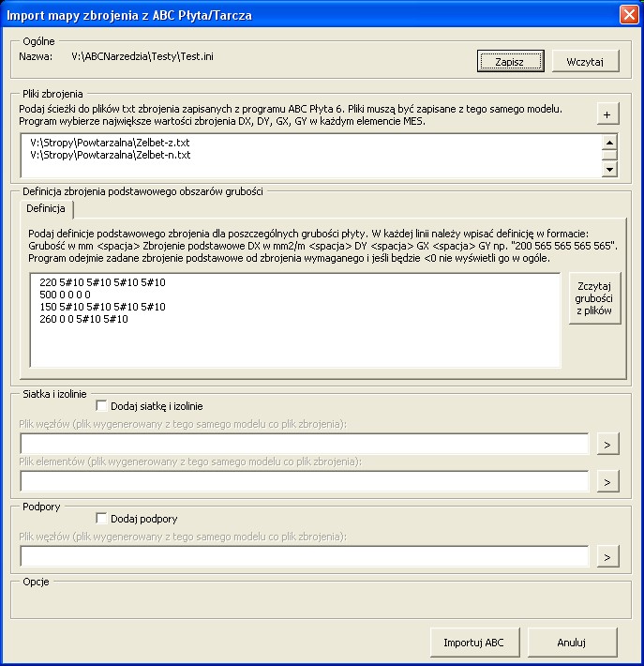This screenshot has width=644, height=666.
Task: Click the supports Plik węzłów input field
Action: pyautogui.click(x=305, y=556)
